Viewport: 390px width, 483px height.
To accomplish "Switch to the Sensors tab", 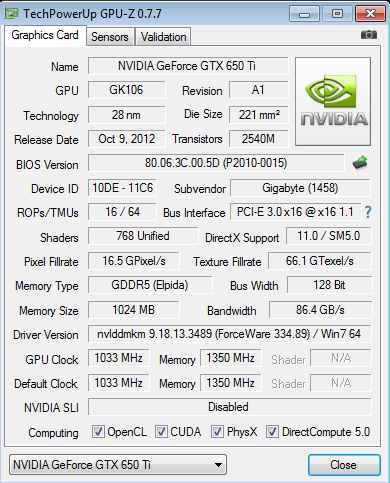I will (x=110, y=36).
